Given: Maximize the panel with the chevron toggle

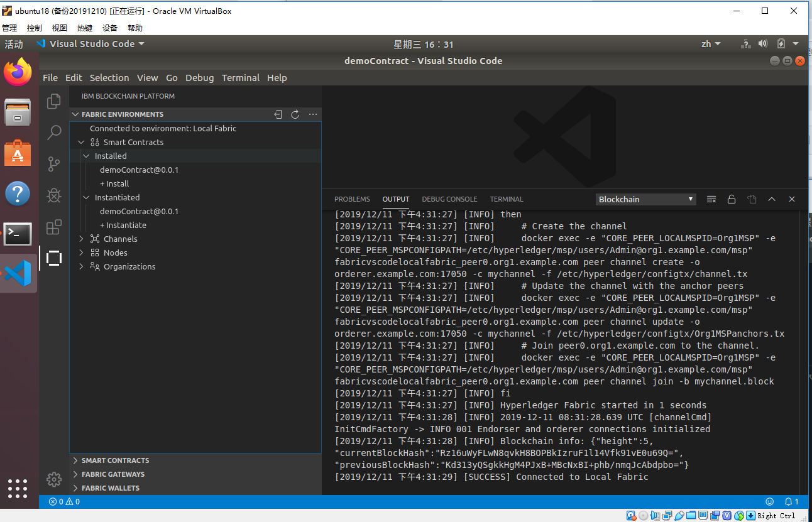Looking at the screenshot, I should pos(772,199).
